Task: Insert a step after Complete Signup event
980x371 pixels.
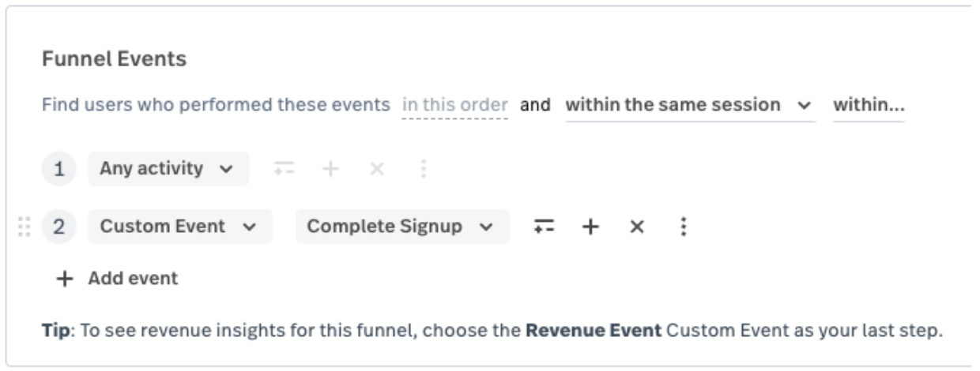Action: [x=590, y=227]
